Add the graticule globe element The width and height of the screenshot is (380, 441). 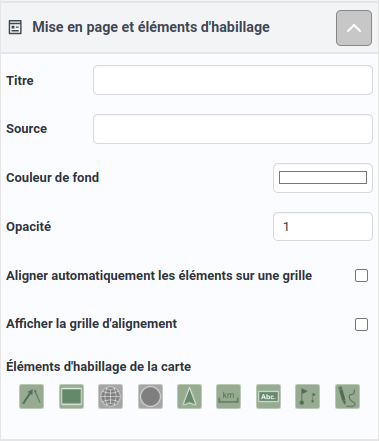(111, 396)
